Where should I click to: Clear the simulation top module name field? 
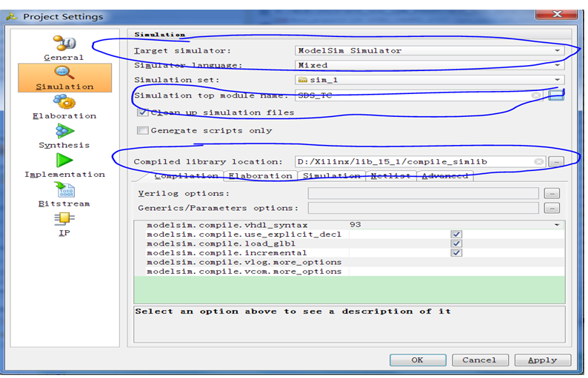[x=536, y=95]
